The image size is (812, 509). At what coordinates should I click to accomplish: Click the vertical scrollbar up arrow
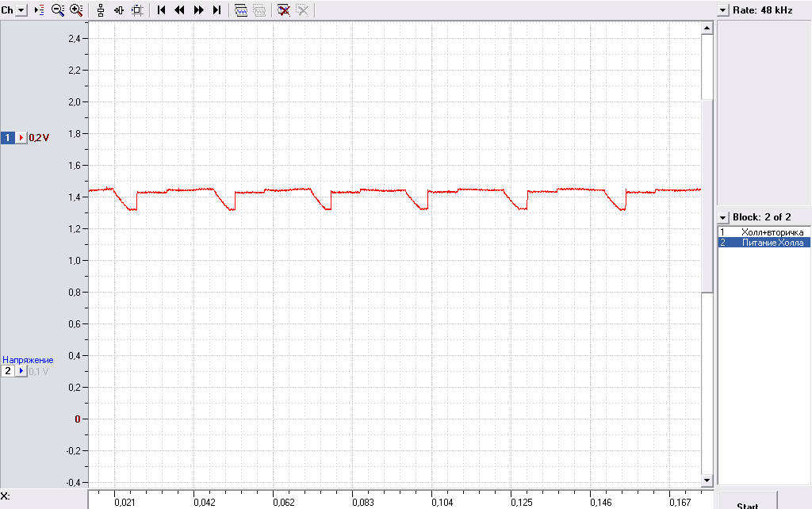tap(707, 28)
